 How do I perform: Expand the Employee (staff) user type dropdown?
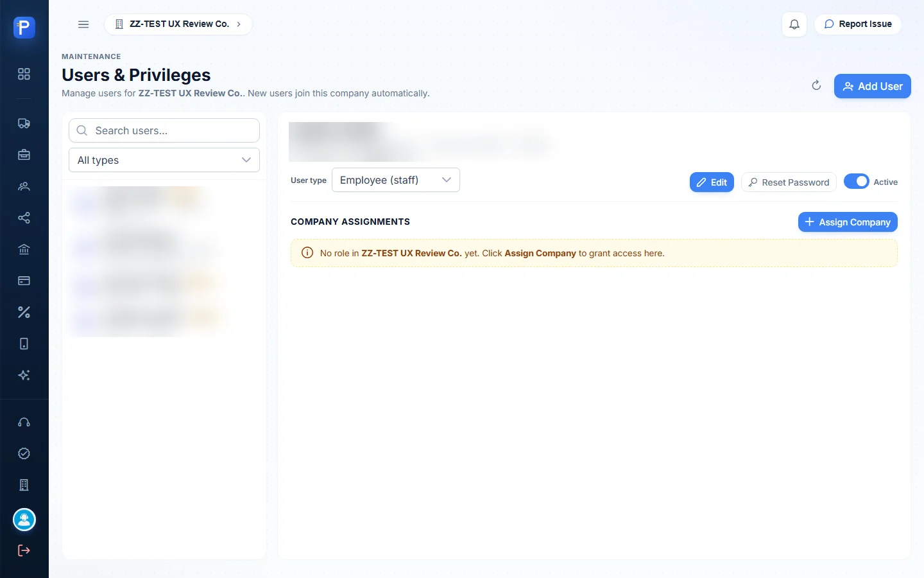point(396,180)
